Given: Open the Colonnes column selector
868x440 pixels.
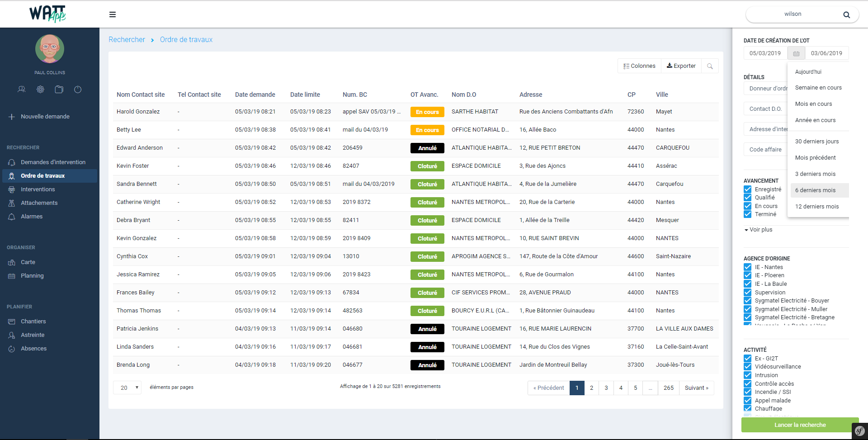Looking at the screenshot, I should (x=639, y=66).
